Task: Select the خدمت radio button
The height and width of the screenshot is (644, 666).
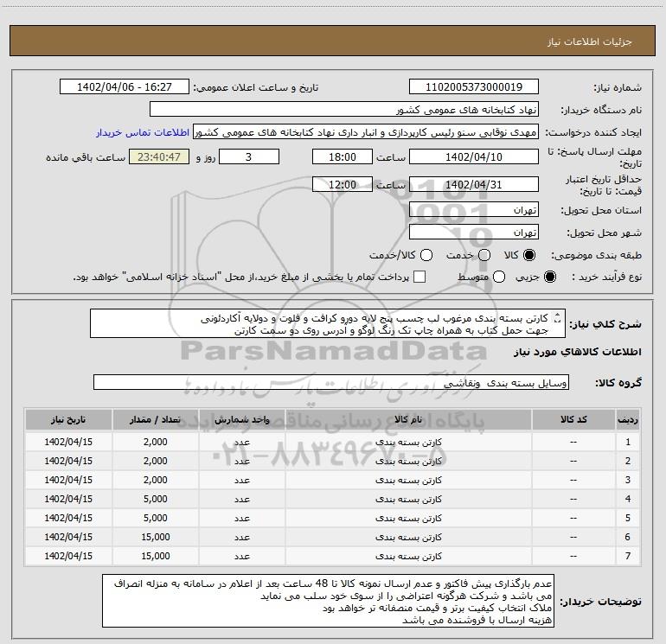Action: click(484, 255)
